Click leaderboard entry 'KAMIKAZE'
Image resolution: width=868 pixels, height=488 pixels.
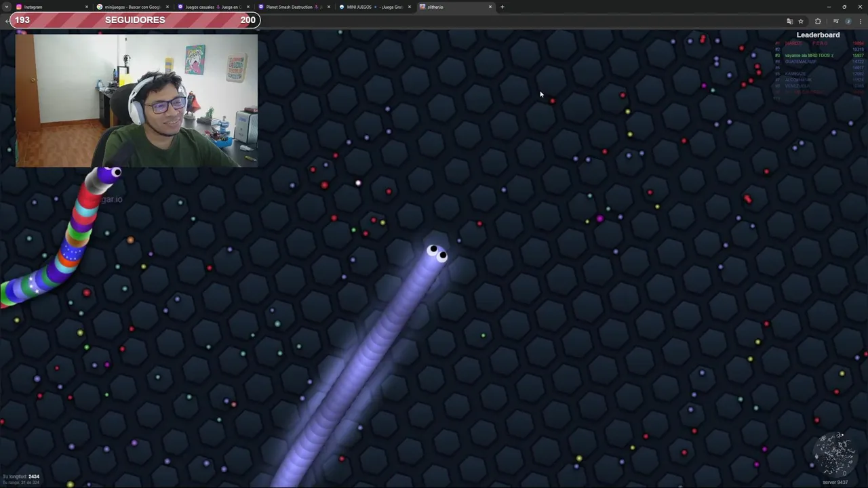[795, 74]
